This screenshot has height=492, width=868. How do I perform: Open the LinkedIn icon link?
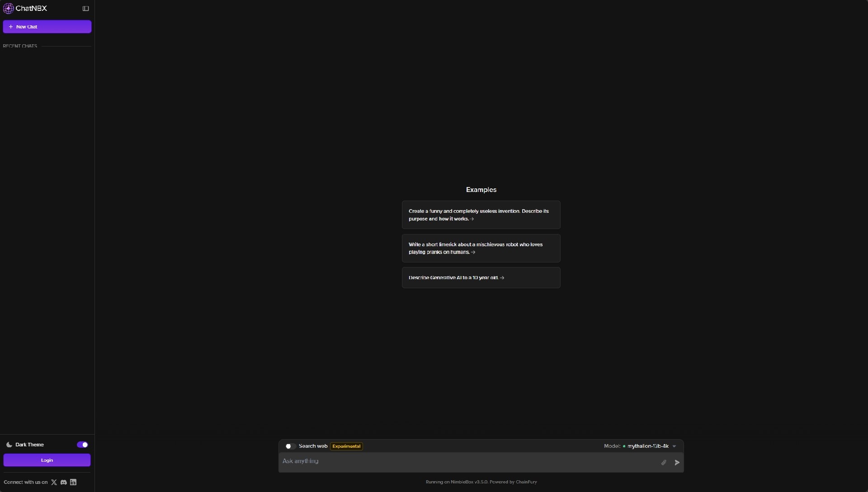click(73, 483)
